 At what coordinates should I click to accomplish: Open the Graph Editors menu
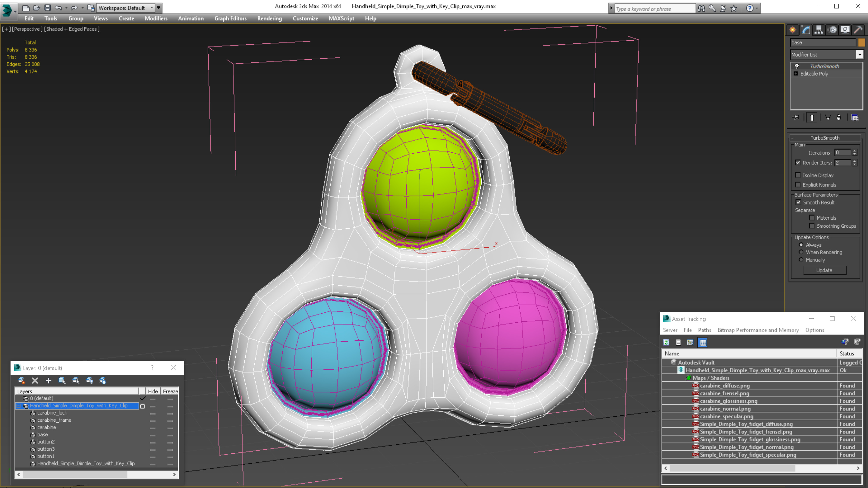coord(231,18)
